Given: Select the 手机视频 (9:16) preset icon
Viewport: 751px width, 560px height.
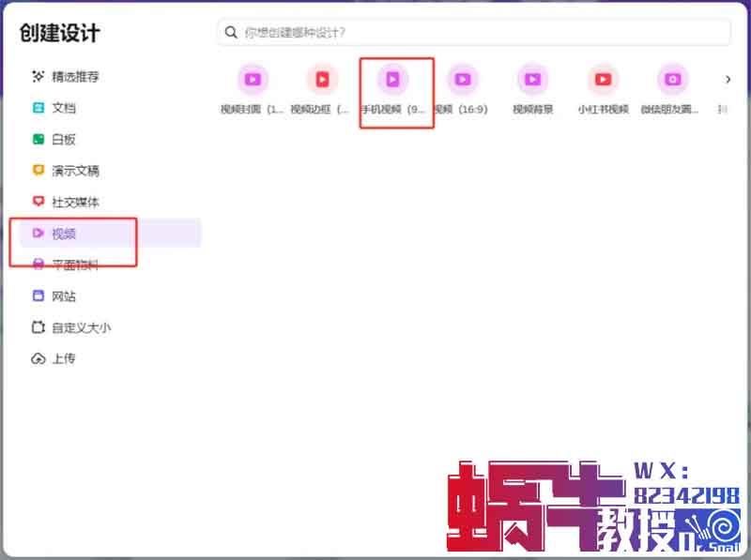Looking at the screenshot, I should point(393,80).
